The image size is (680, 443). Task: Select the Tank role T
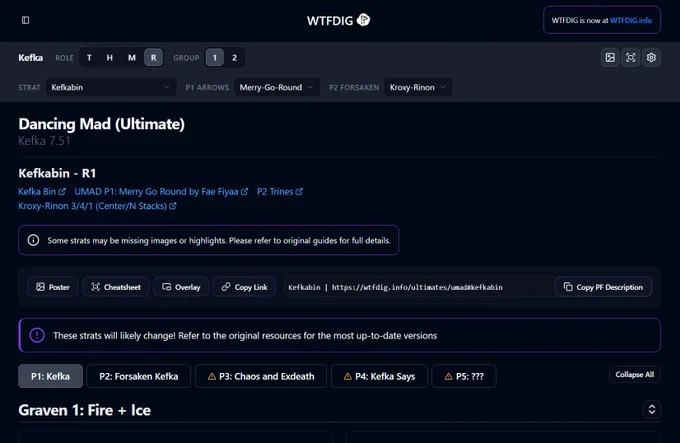[89, 58]
